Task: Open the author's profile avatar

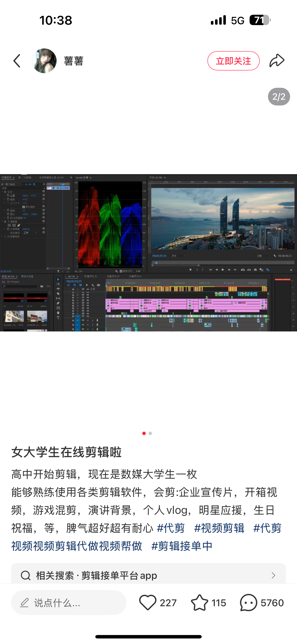Action: [44, 61]
